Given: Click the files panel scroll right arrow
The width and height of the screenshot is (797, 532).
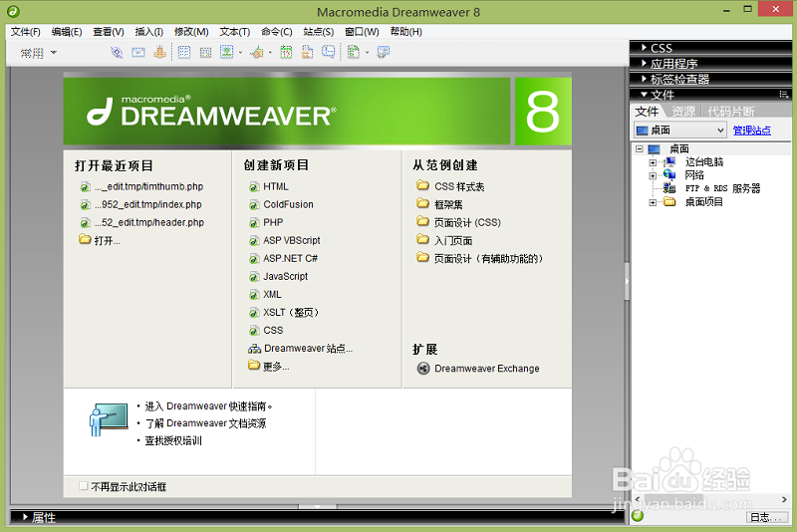Looking at the screenshot, I should 784,499.
